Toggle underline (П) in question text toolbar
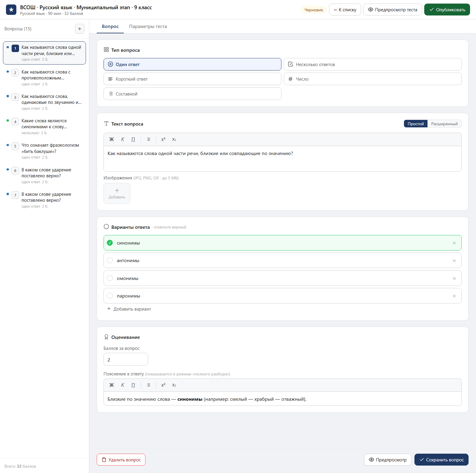 pyautogui.click(x=133, y=139)
